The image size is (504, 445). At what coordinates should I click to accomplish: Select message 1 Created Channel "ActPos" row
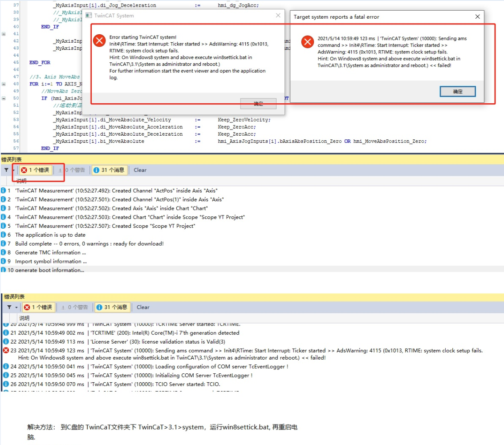[252, 190]
